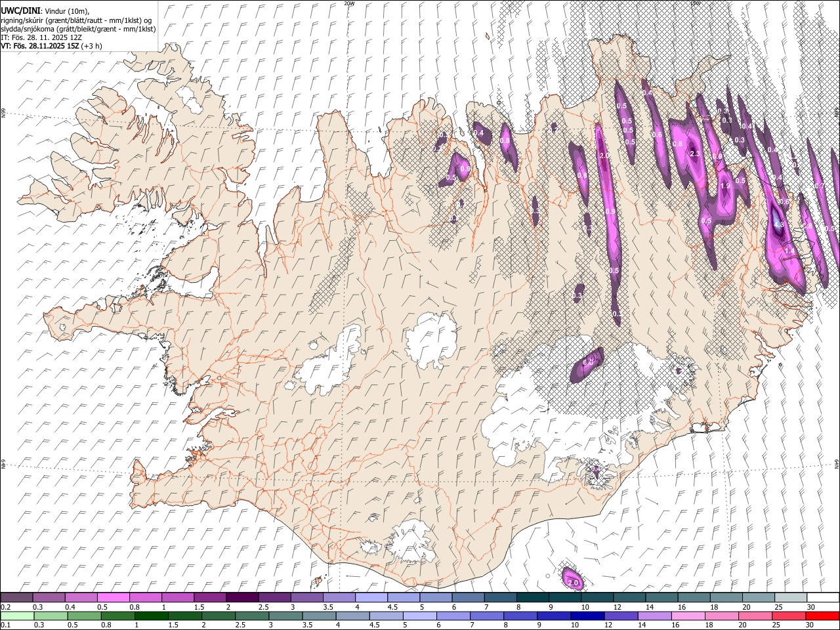Click the "20W" longitude label on the top edge

[348, 3]
